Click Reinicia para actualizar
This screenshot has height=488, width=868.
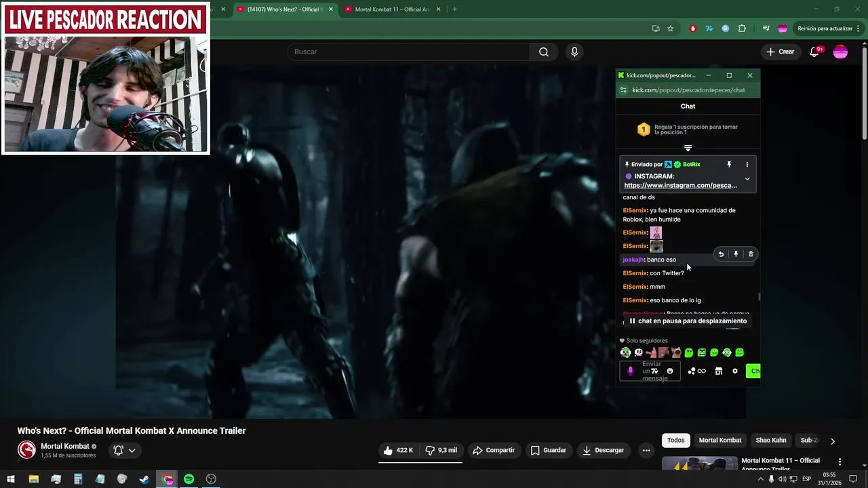[x=825, y=28]
